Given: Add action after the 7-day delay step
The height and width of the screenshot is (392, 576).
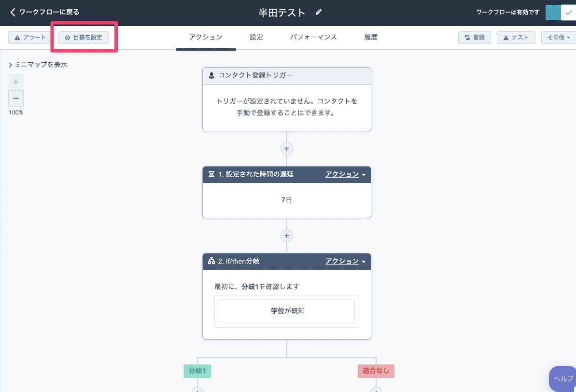Looking at the screenshot, I should (287, 236).
